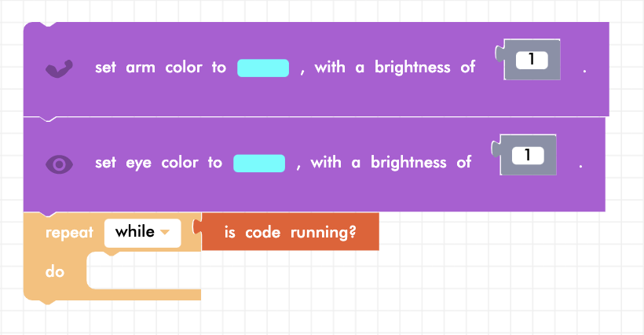The image size is (644, 335).
Task: Select the 'set arm color to' block text
Action: [x=160, y=68]
